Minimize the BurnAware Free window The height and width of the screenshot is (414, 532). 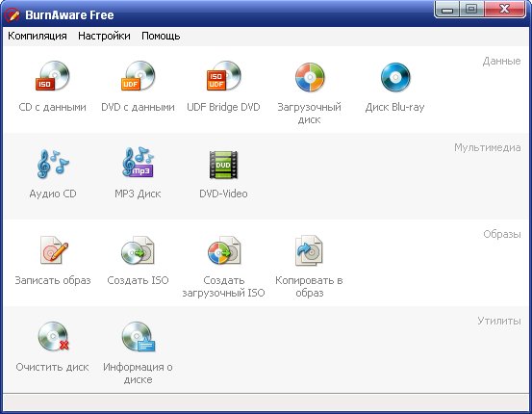[447, 10]
